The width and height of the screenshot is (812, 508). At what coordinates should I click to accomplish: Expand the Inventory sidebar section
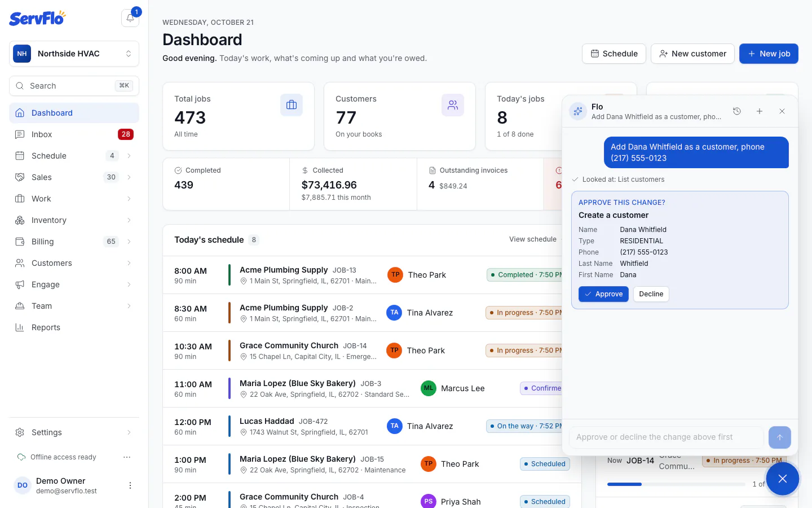(129, 220)
